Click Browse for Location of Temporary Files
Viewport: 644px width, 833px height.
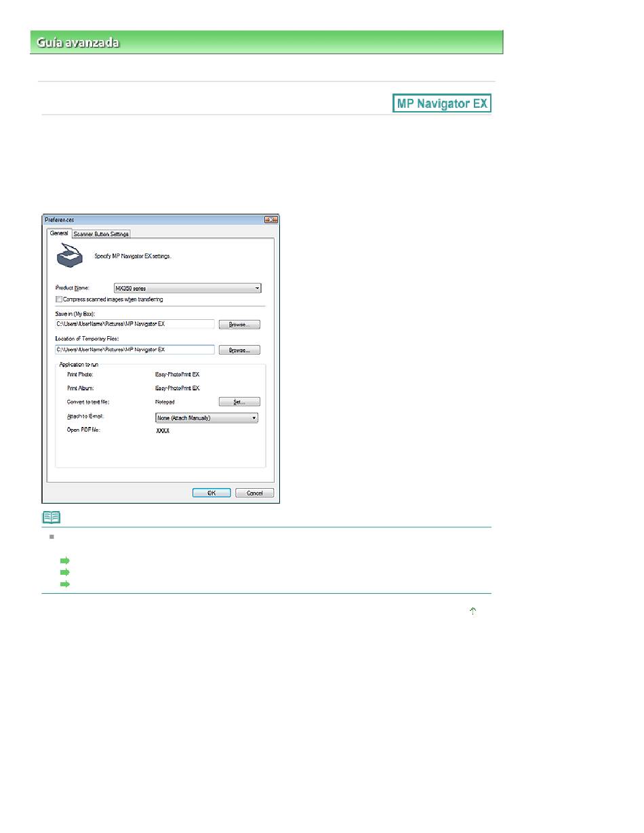pos(239,350)
